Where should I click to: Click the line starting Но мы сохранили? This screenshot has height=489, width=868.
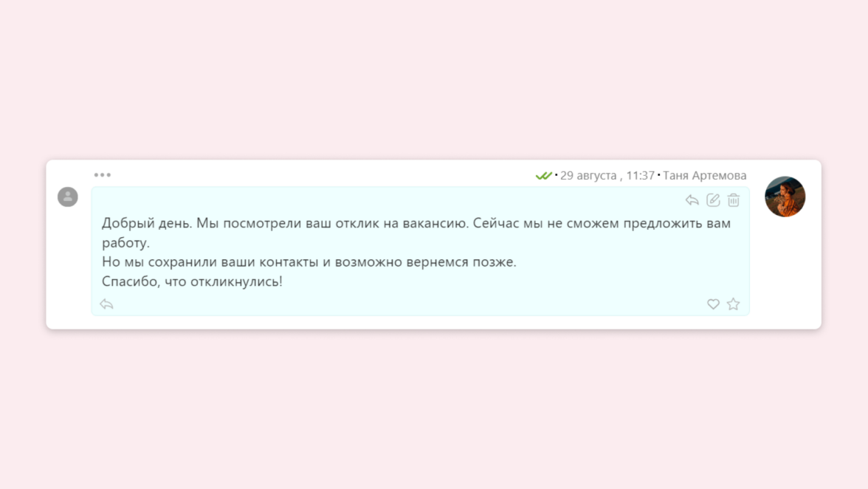click(309, 262)
